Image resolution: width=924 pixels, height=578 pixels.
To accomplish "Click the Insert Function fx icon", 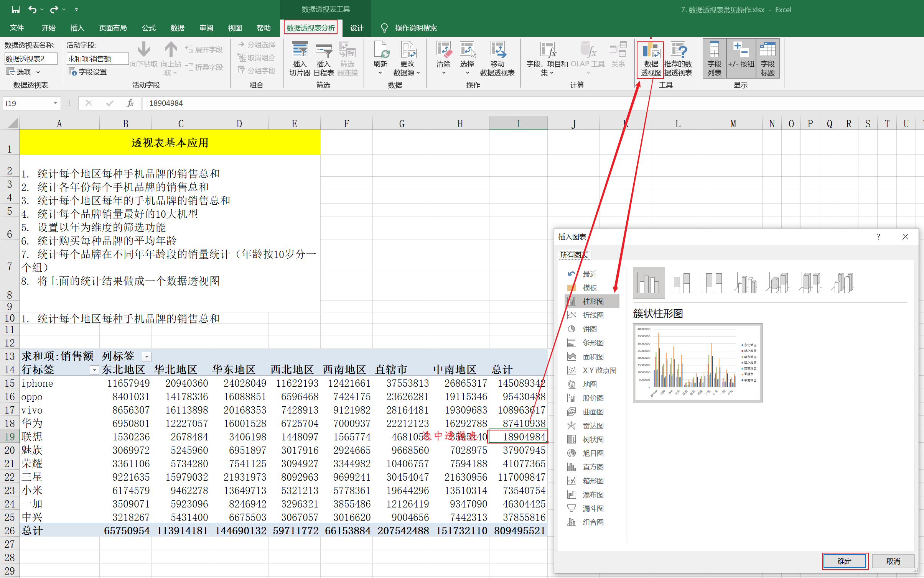I will (130, 103).
